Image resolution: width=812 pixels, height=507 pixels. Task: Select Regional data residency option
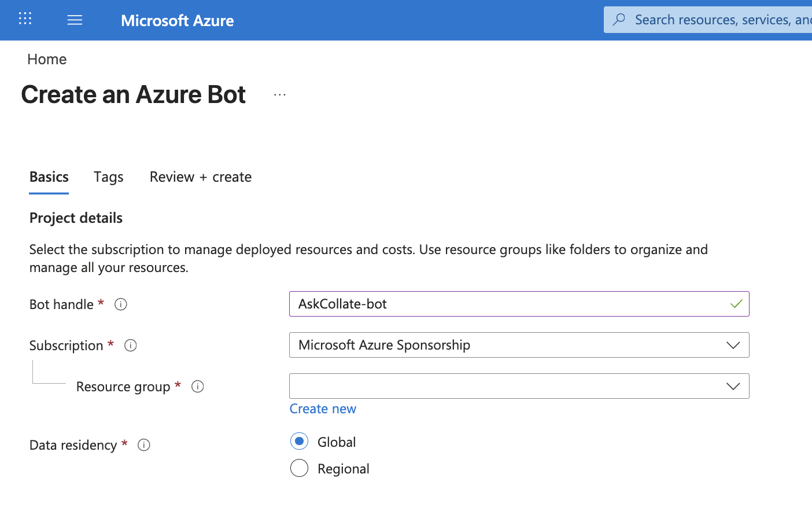click(299, 468)
